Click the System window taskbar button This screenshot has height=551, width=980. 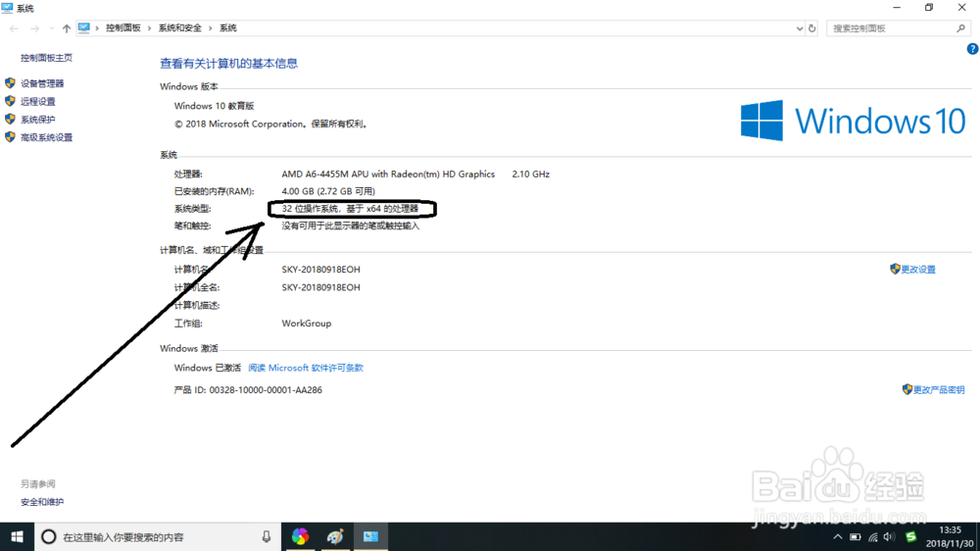(370, 536)
